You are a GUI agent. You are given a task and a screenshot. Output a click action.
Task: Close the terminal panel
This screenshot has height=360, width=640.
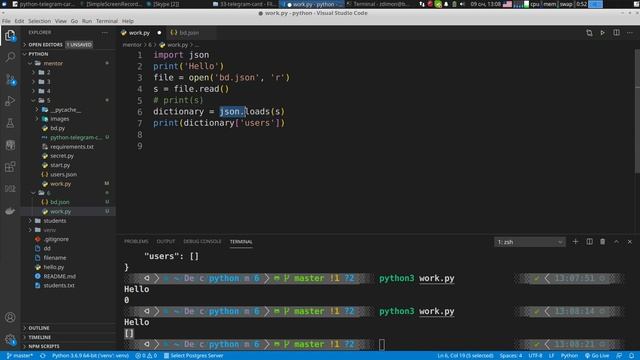tap(630, 242)
